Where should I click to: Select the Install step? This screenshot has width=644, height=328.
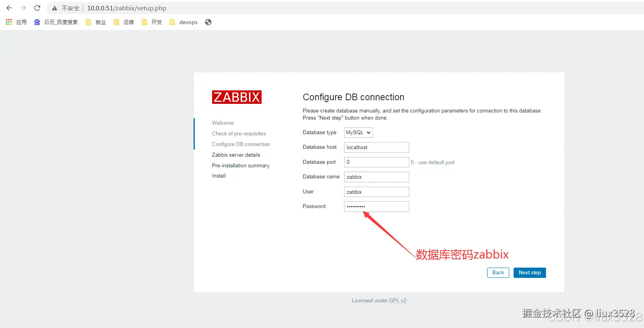tap(219, 176)
